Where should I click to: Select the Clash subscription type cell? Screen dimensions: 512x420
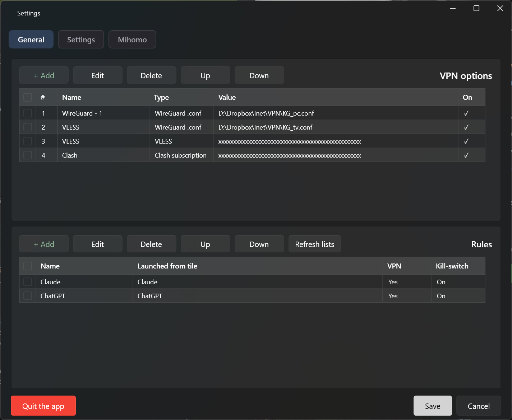point(181,155)
